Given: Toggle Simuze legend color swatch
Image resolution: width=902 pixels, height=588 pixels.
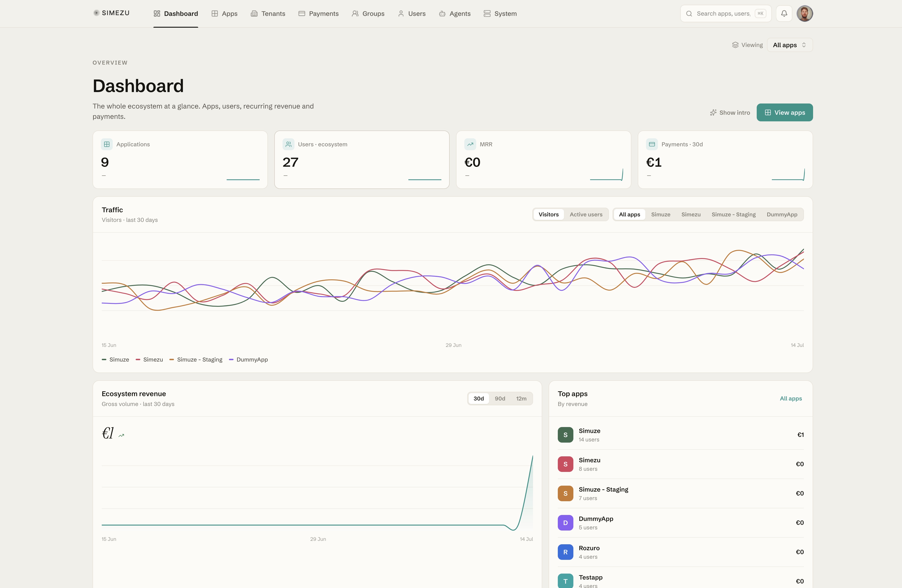Looking at the screenshot, I should 104,360.
